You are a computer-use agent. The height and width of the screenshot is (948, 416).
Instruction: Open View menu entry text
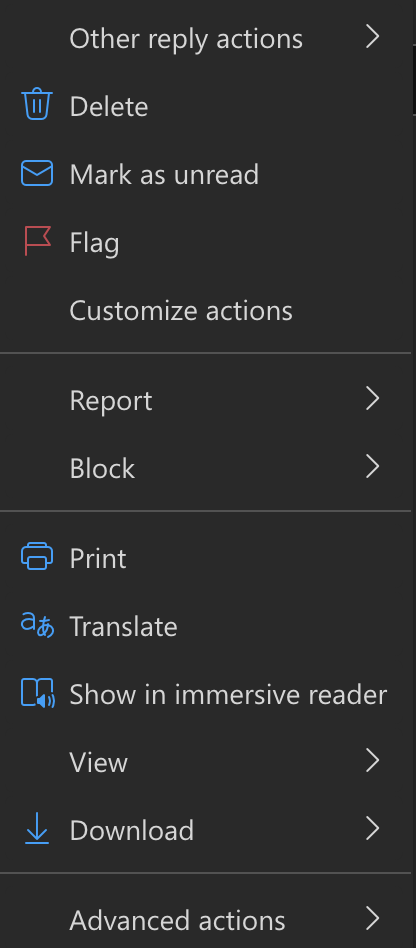coord(99,763)
